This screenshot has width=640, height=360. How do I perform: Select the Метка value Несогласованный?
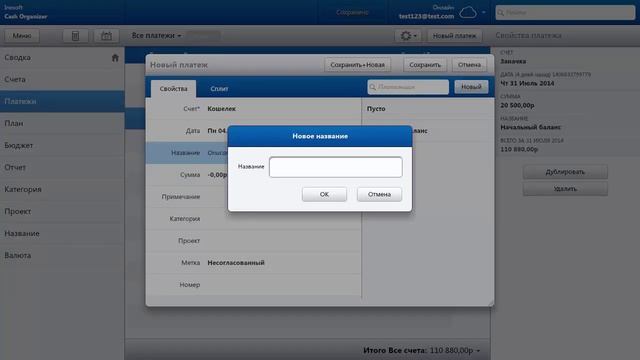click(x=236, y=262)
